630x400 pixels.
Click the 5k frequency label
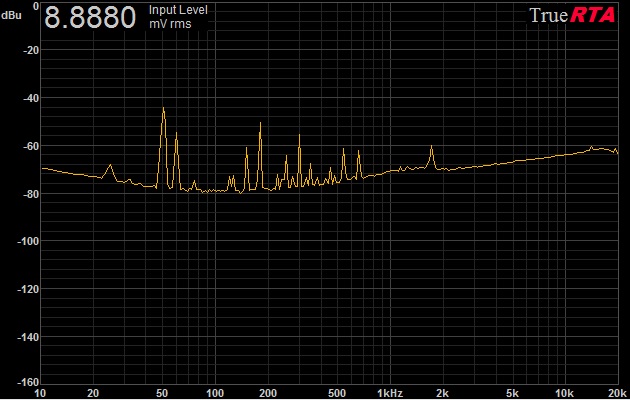point(512,393)
